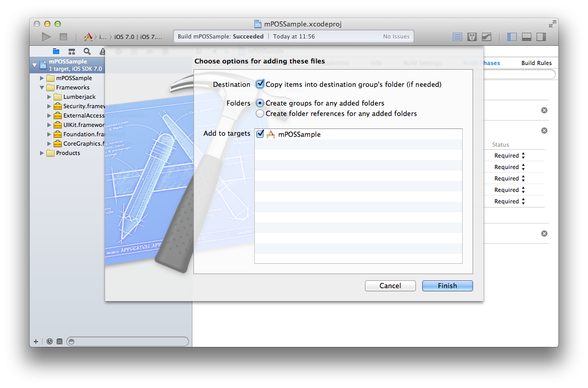Add a new file with plus button
Screen dimensions: 588x388
36,342
